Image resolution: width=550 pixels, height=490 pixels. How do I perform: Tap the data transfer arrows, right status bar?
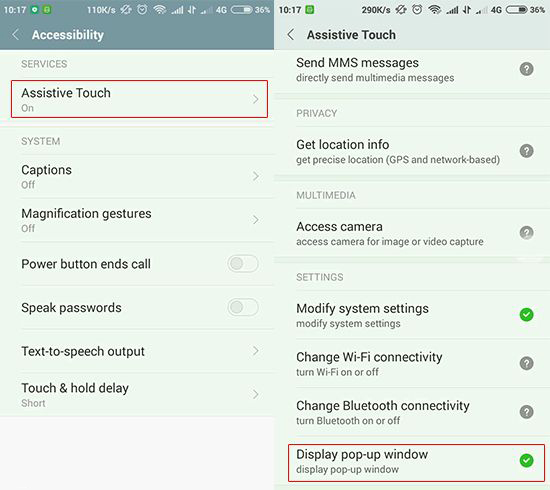[467, 10]
